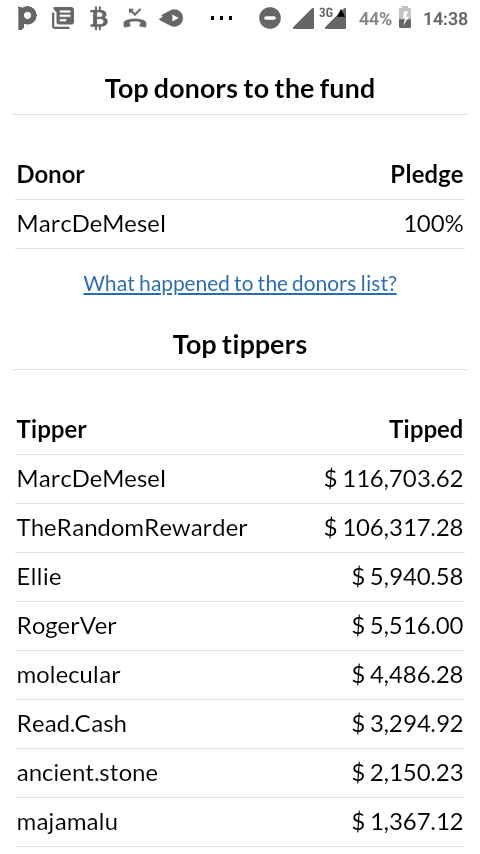Tap the battery charging icon

[405, 17]
